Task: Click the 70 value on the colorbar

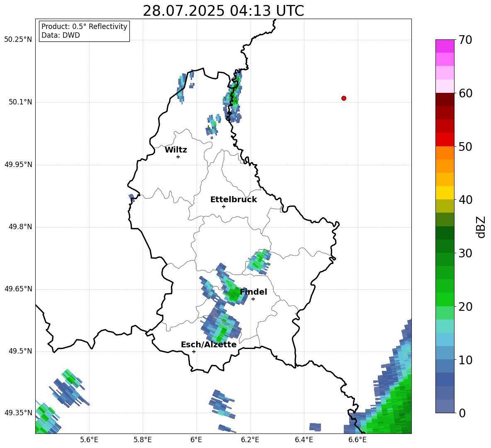Action: point(465,40)
